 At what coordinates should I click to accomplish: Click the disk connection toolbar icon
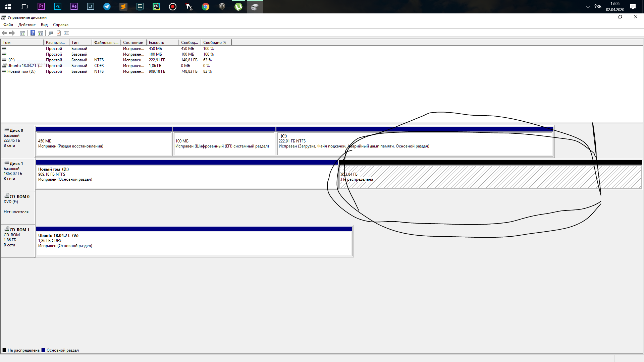click(51, 33)
